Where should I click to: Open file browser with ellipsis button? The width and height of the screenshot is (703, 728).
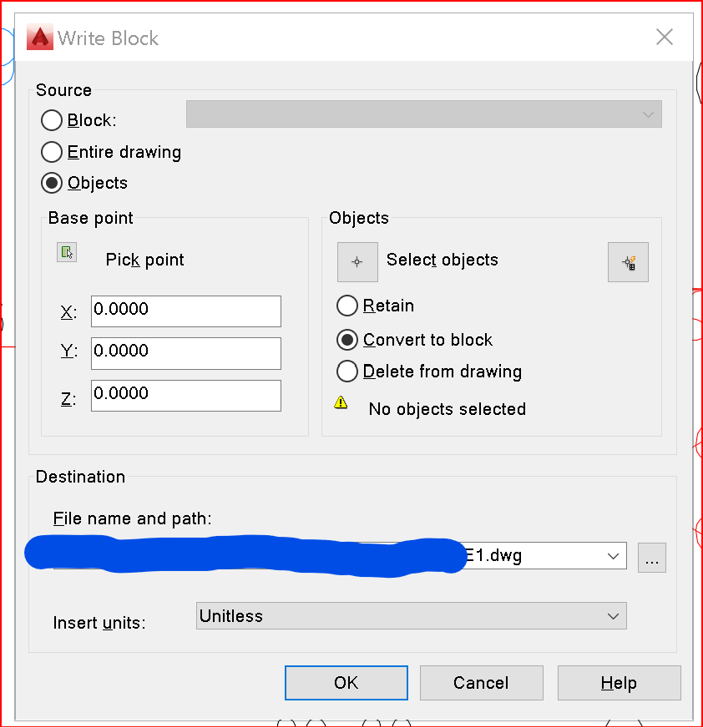tap(652, 558)
